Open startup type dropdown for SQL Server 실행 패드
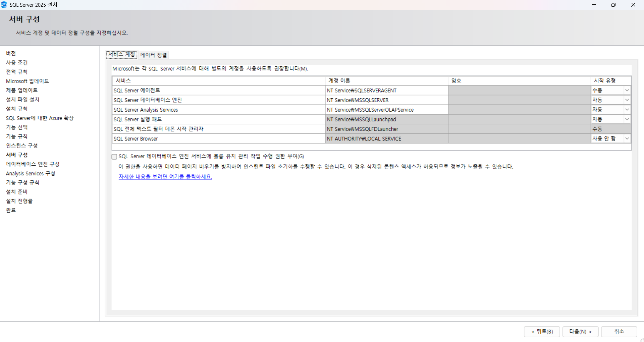This screenshot has height=342, width=644. coord(627,119)
